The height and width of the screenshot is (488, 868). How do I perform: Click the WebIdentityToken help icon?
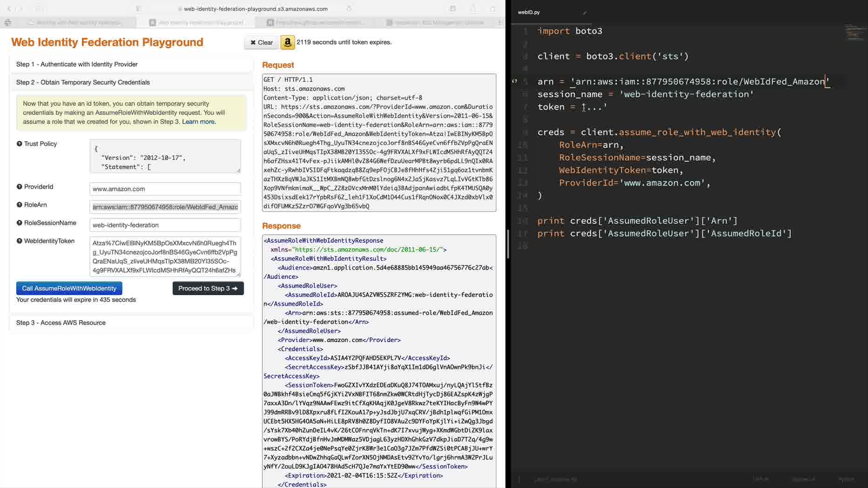click(20, 241)
